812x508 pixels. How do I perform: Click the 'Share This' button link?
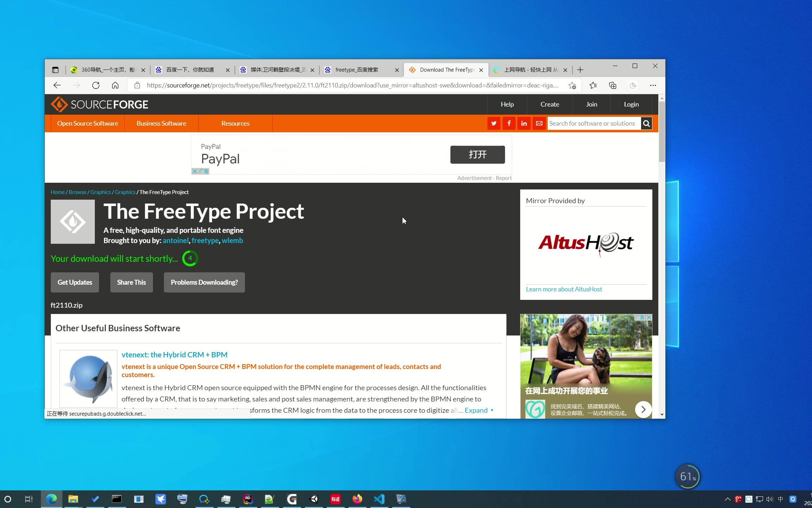(131, 282)
